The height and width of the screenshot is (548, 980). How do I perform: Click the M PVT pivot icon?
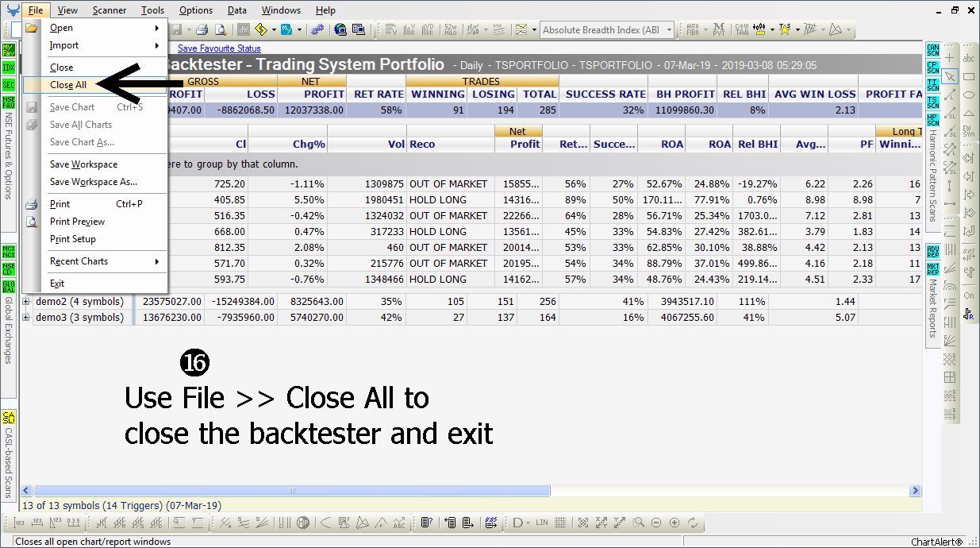(x=718, y=29)
